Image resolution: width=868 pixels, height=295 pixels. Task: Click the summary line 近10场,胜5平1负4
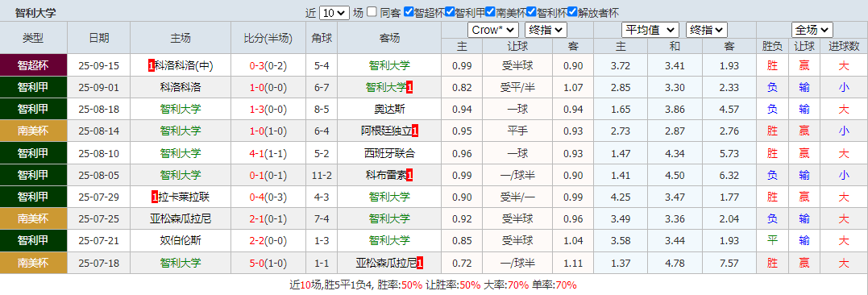coord(331,285)
